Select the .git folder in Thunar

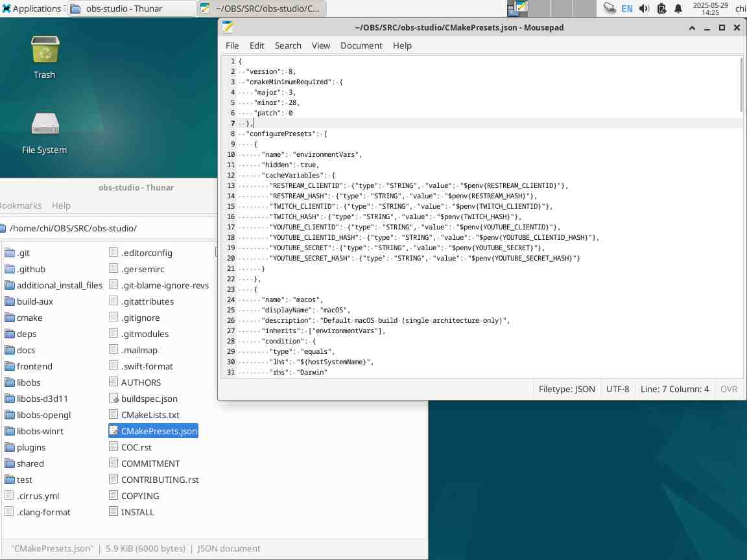[x=17, y=253]
